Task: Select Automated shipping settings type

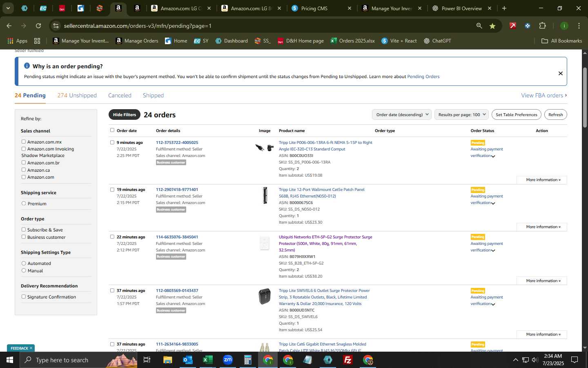Action: click(x=24, y=263)
